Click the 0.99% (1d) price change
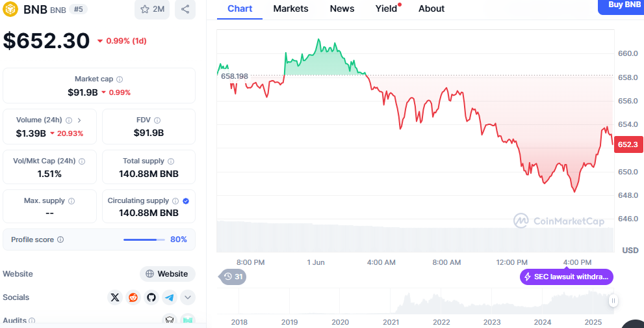 coord(122,41)
